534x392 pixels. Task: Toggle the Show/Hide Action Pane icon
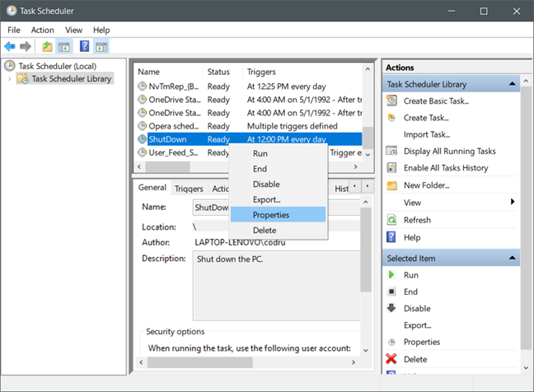101,46
